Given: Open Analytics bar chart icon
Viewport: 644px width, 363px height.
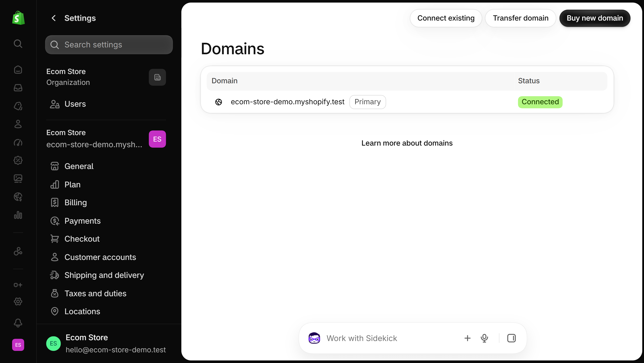Looking at the screenshot, I should 18,215.
